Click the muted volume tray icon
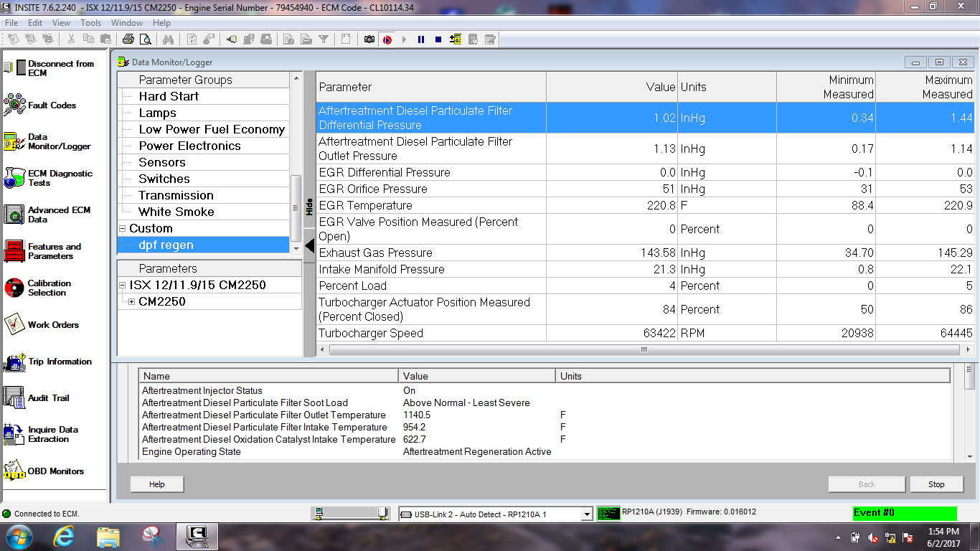 pyautogui.click(x=873, y=537)
